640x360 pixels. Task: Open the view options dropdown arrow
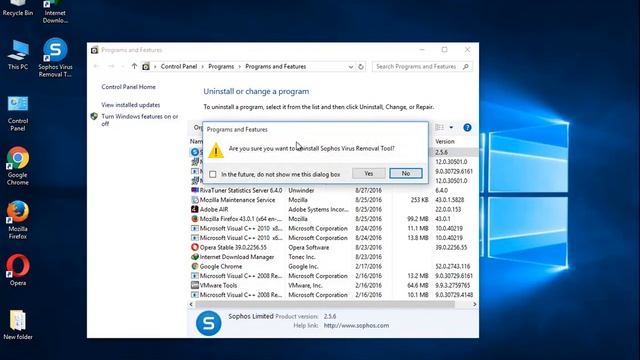point(451,127)
